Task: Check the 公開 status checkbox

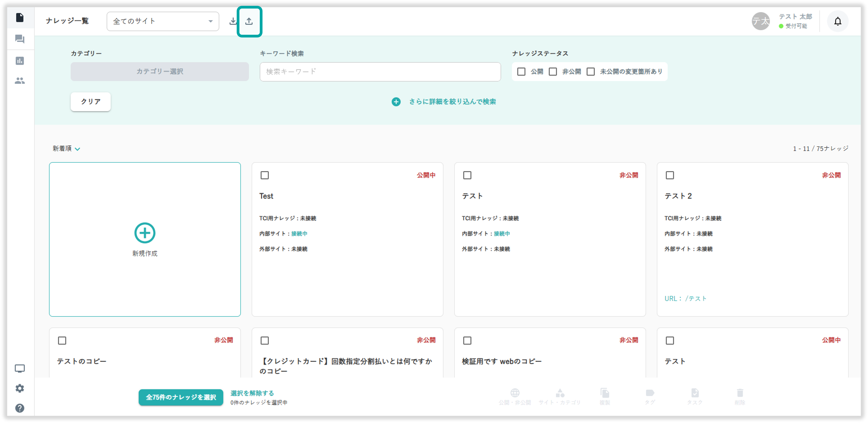Action: (x=521, y=71)
